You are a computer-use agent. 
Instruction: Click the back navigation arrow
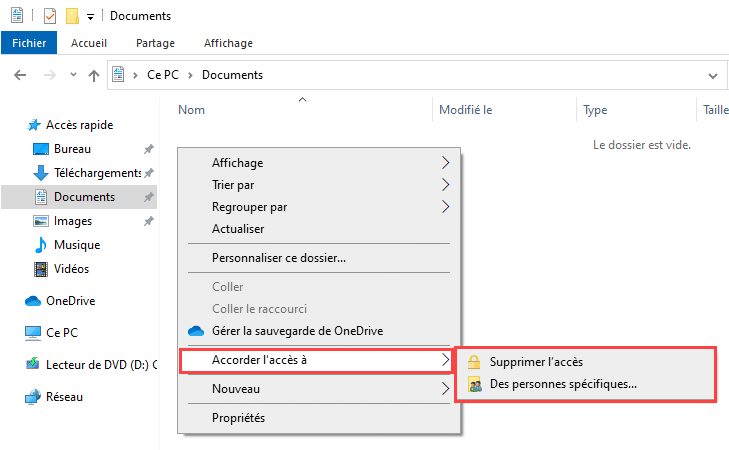click(x=20, y=75)
